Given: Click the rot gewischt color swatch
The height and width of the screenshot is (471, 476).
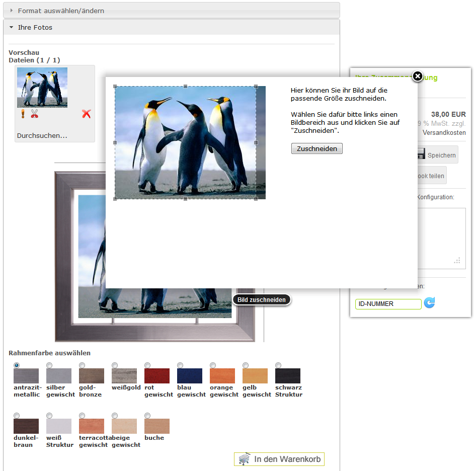Looking at the screenshot, I should (x=157, y=376).
